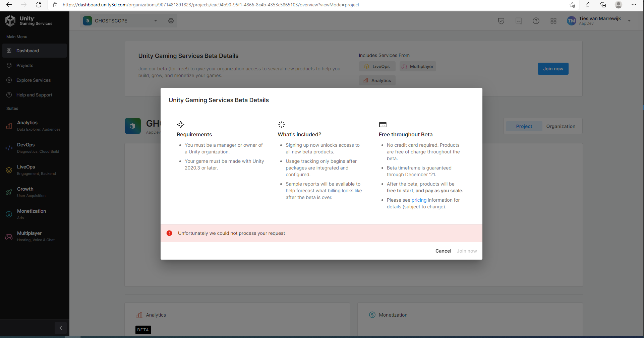The width and height of the screenshot is (644, 338).
Task: Click the Multiplayer service chip
Action: click(x=417, y=66)
